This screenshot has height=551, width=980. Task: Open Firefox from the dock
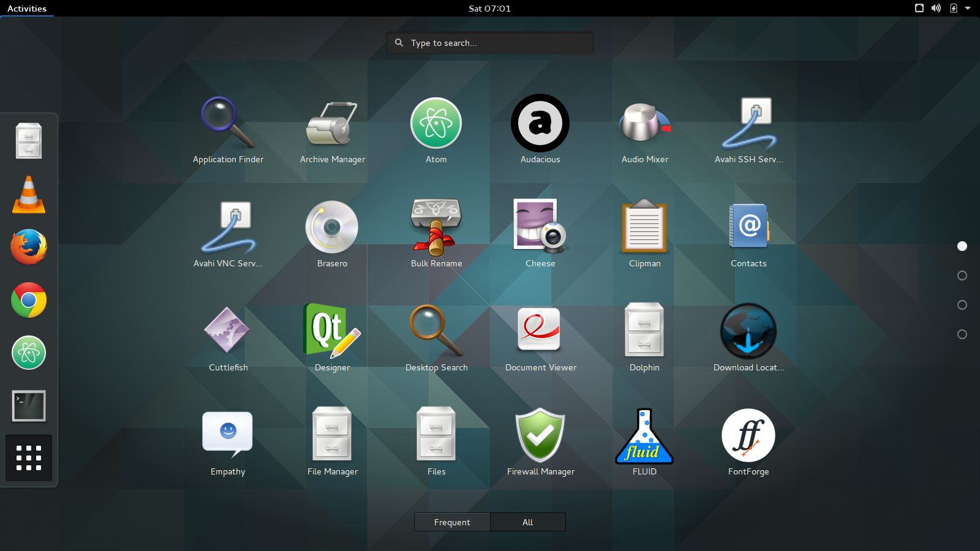pos(29,247)
